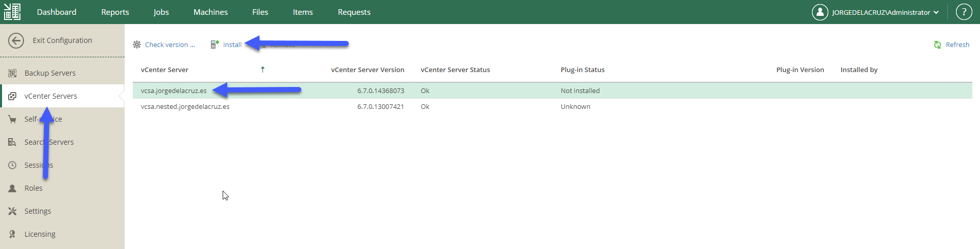This screenshot has width=980, height=249.
Task: Click the Veeam Enterprise Manager logo icon
Action: pyautogui.click(x=12, y=12)
